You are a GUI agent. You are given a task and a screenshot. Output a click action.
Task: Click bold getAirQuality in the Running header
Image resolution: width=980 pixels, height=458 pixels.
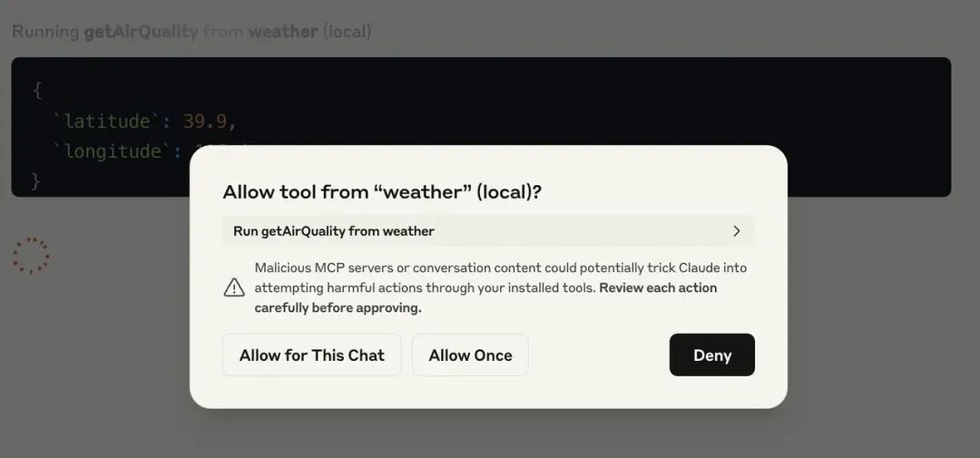[142, 31]
